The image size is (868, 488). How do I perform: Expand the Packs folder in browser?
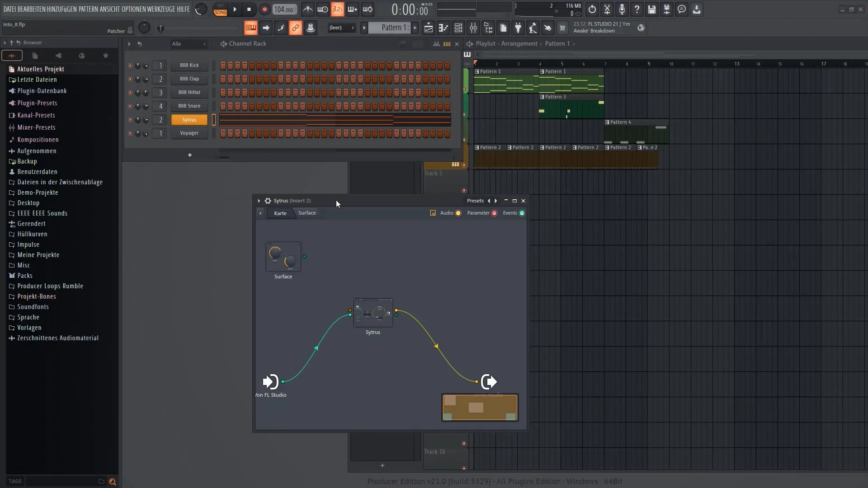pos(24,275)
